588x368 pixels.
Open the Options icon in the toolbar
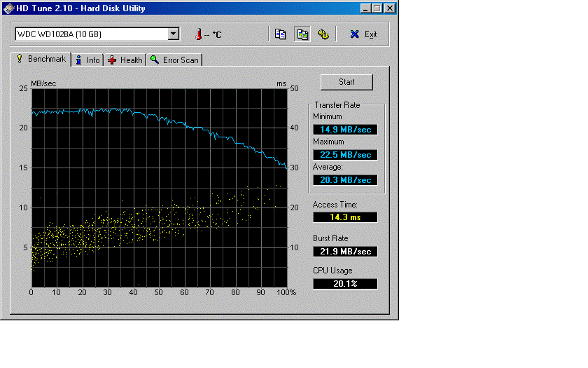point(323,34)
